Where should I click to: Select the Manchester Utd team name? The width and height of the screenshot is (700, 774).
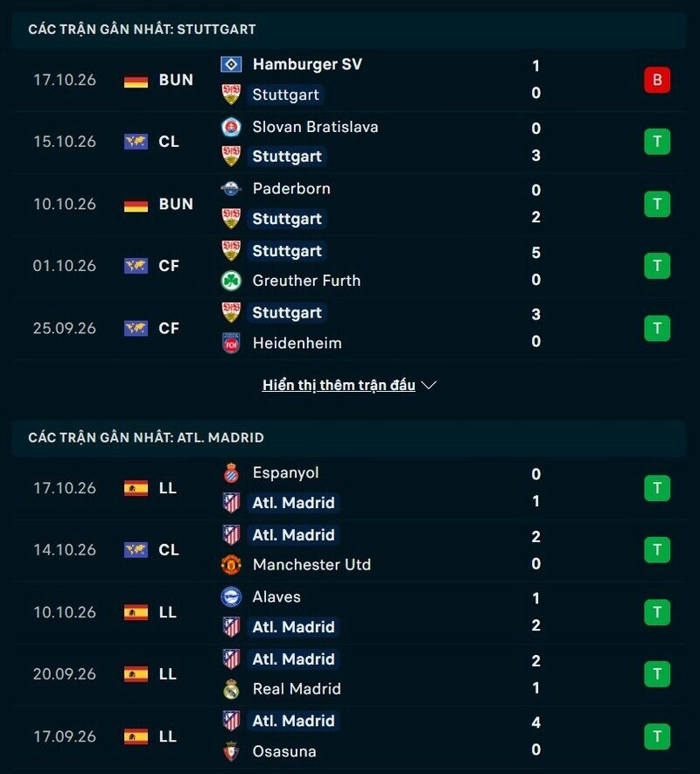pyautogui.click(x=311, y=565)
